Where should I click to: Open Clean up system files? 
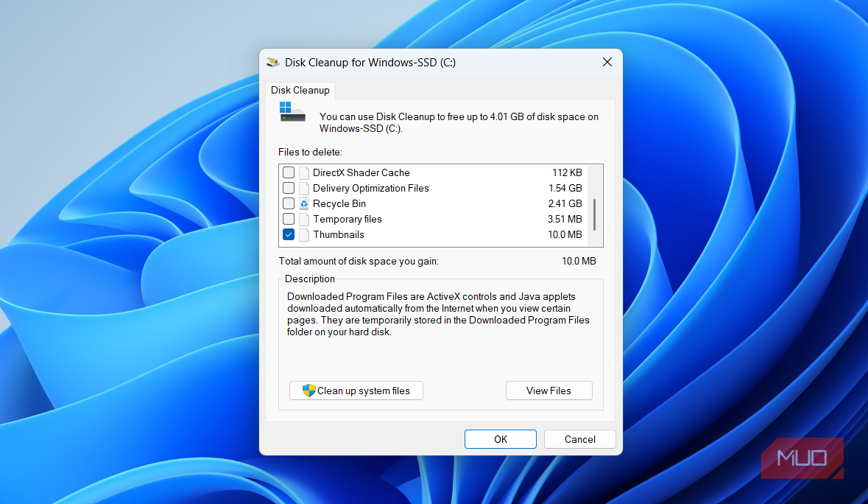[x=356, y=391]
